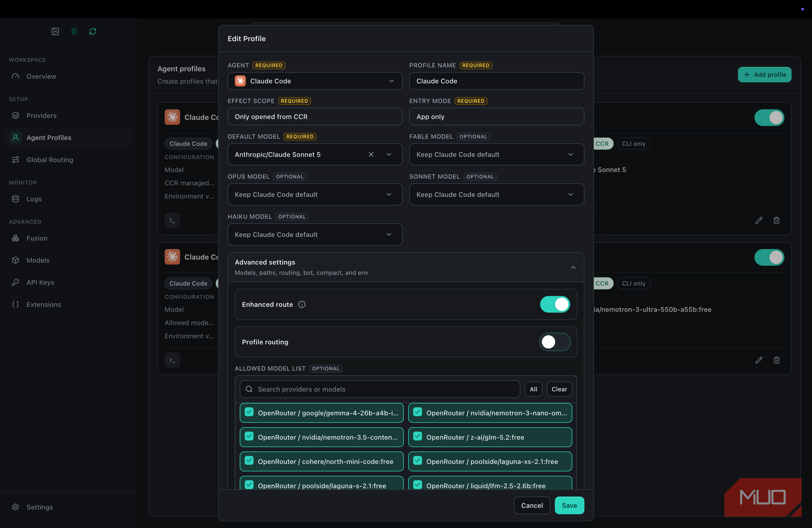Open the Logs page
Screen dimensions: 812x528
pos(34,199)
